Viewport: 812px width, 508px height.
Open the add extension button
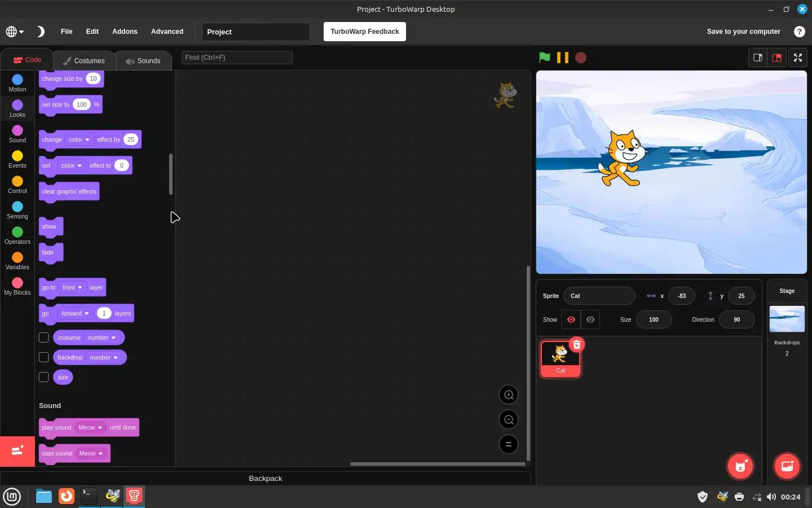(17, 451)
